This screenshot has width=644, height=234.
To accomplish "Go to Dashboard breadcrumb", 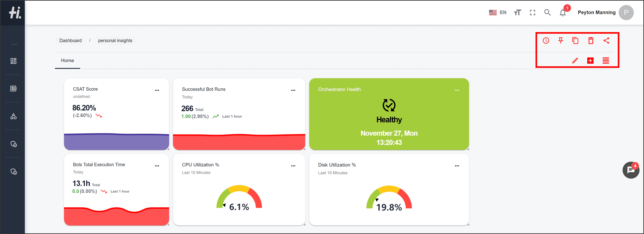I will tap(71, 41).
